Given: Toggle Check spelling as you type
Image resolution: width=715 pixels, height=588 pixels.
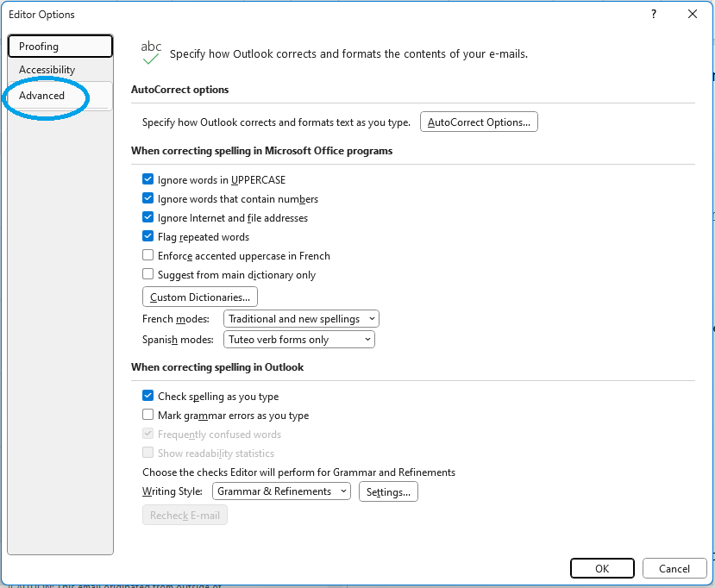Looking at the screenshot, I should click(148, 397).
